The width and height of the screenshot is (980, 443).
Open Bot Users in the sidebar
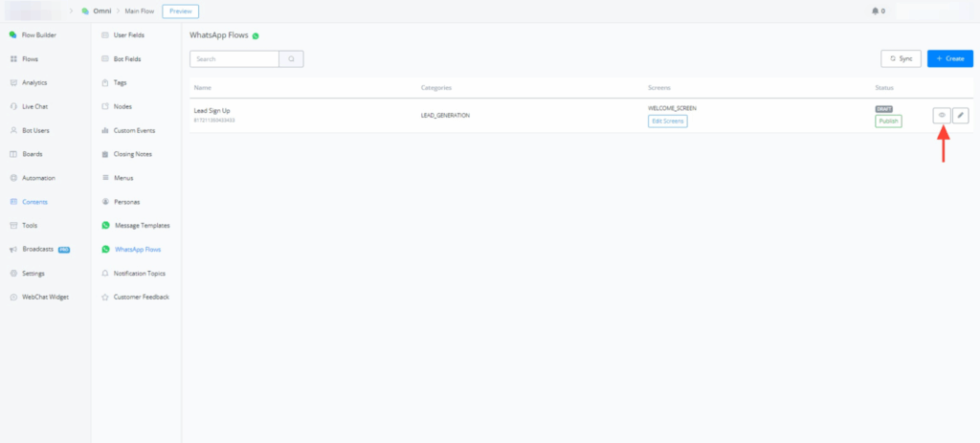(35, 130)
